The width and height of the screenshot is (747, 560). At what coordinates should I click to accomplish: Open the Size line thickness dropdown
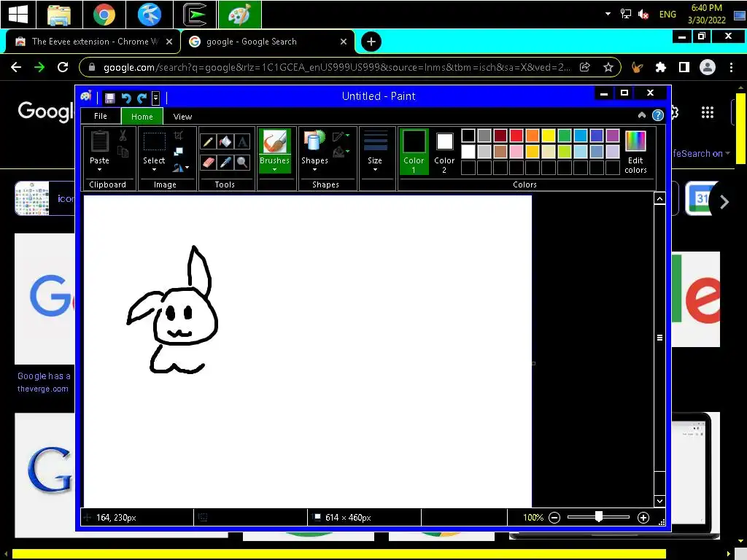(376, 152)
